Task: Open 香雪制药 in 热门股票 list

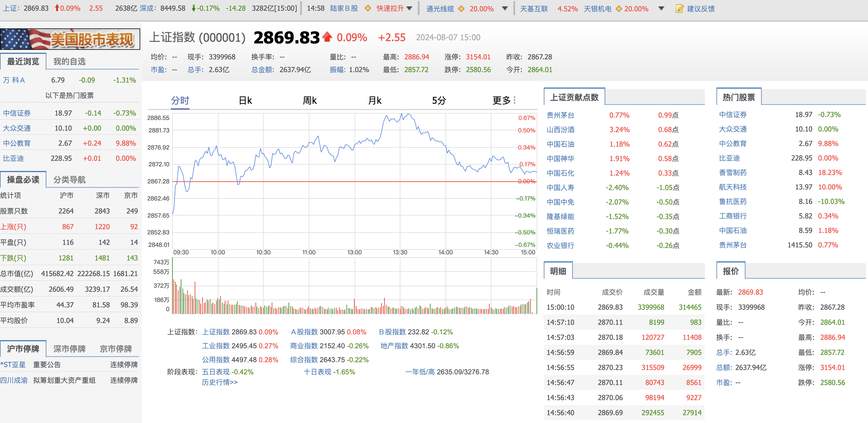Action: coord(732,173)
